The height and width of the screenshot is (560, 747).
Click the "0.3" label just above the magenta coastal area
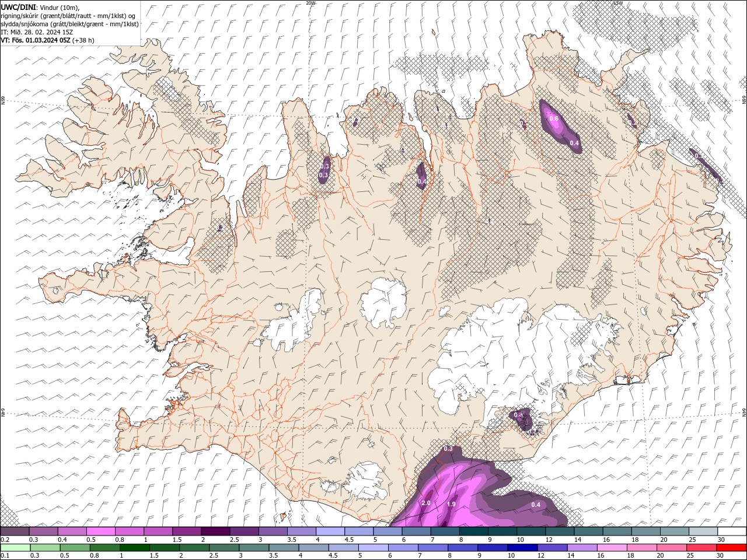tap(448, 449)
